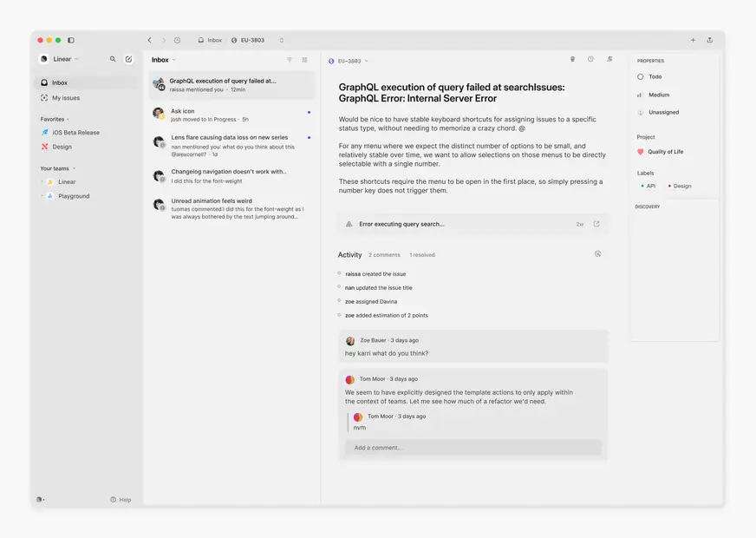Click the plus icon in top-right corner
This screenshot has width=756, height=538.
(x=693, y=40)
